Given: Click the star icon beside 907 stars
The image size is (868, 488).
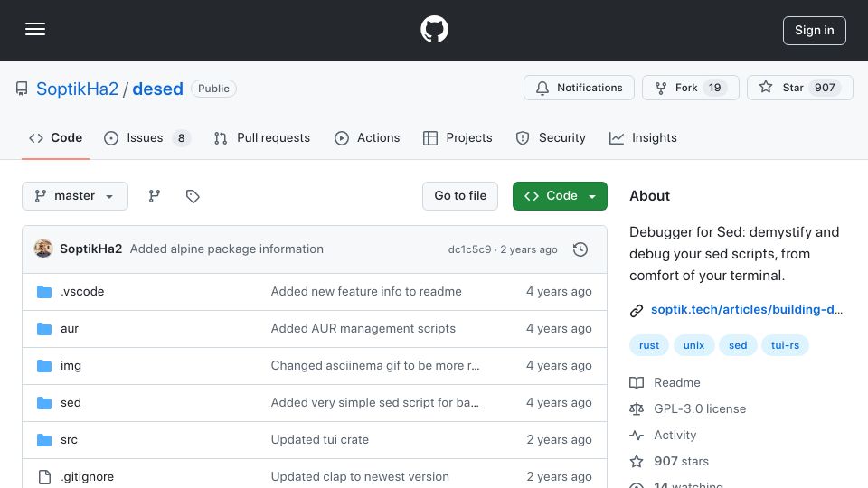Looking at the screenshot, I should click(637, 462).
